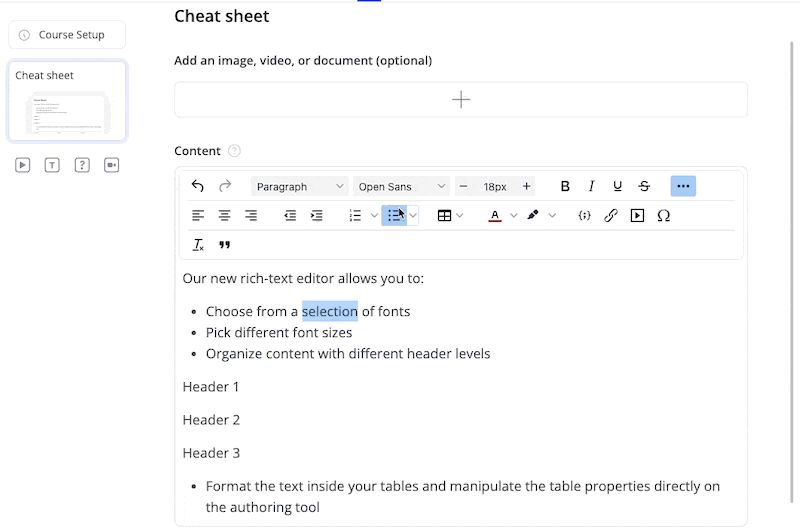The image size is (800, 530).
Task: Insert a link using the chain icon
Action: [x=611, y=215]
